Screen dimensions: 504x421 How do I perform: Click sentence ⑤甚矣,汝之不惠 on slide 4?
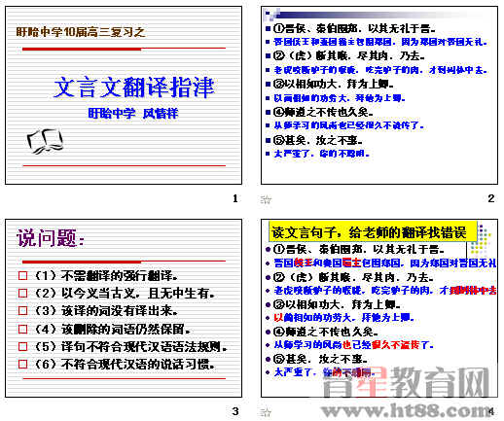pyautogui.click(x=320, y=359)
